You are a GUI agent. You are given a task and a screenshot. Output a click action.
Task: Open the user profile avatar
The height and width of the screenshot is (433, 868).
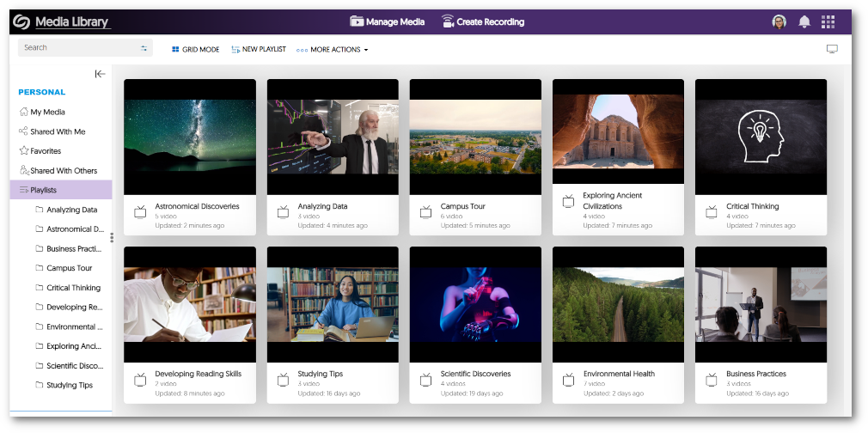(779, 22)
